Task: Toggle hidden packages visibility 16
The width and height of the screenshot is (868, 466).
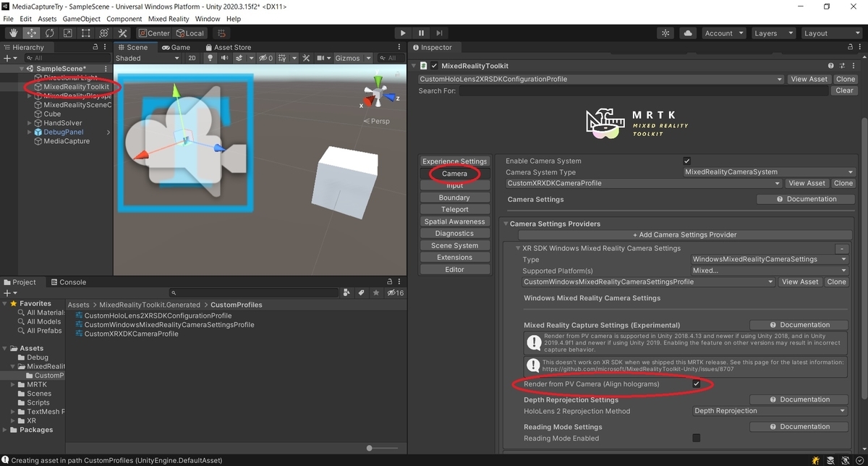Action: (x=395, y=293)
